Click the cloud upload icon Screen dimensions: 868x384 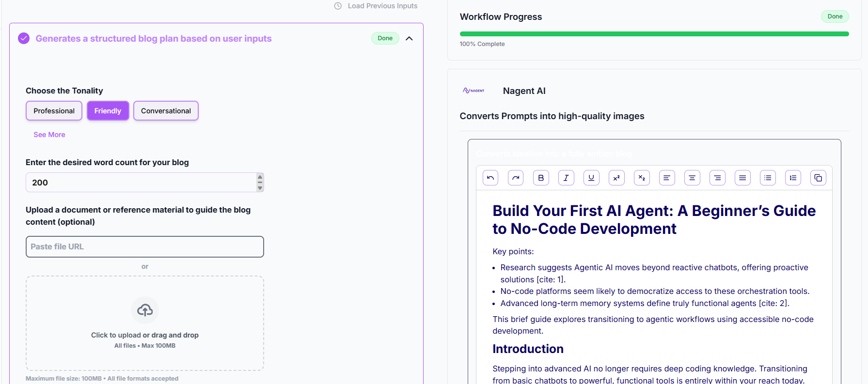click(145, 310)
